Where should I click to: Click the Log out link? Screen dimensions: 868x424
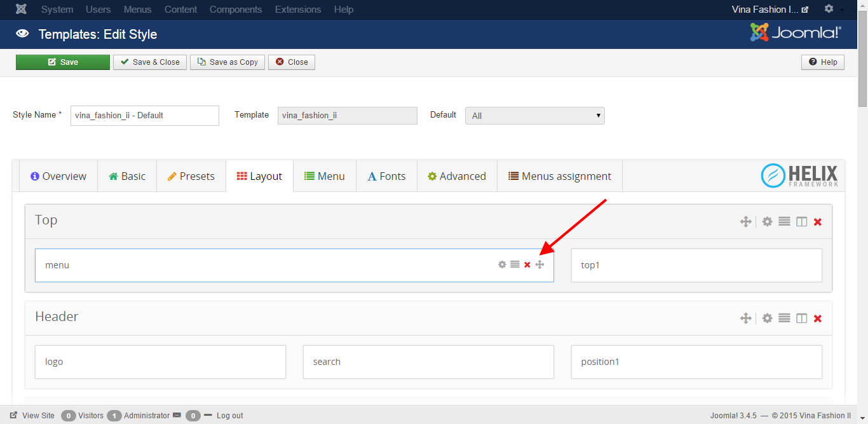tap(229, 416)
